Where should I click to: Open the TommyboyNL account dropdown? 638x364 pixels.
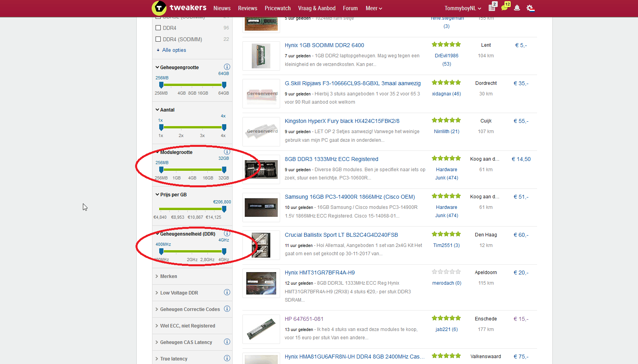(463, 8)
